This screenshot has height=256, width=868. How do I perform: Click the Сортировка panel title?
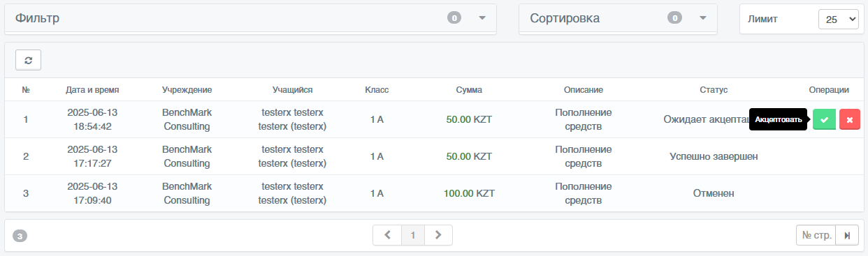(565, 18)
